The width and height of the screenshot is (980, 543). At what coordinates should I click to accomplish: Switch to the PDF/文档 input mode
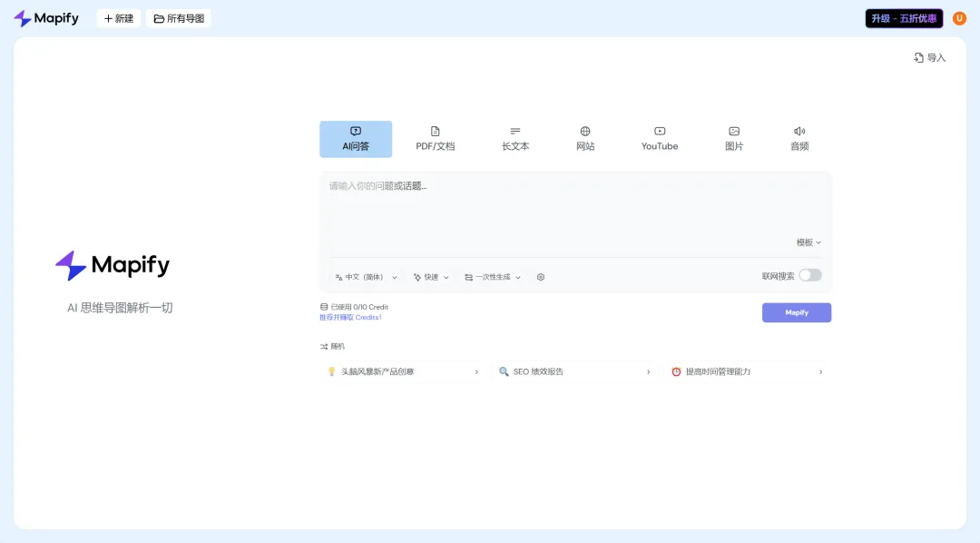[x=436, y=138]
